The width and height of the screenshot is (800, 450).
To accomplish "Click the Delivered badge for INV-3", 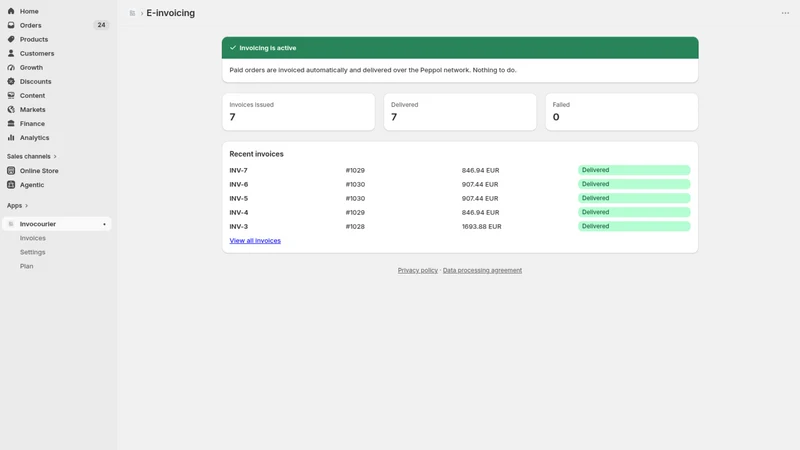I will click(634, 226).
